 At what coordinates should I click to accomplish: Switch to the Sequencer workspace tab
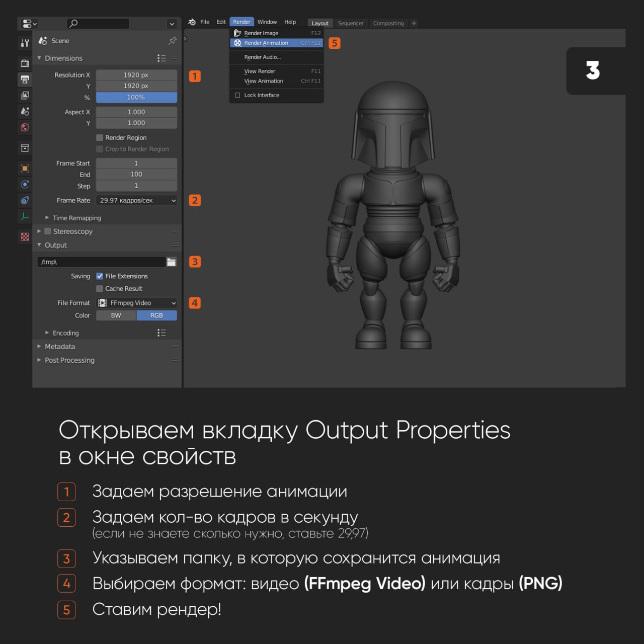click(x=351, y=23)
